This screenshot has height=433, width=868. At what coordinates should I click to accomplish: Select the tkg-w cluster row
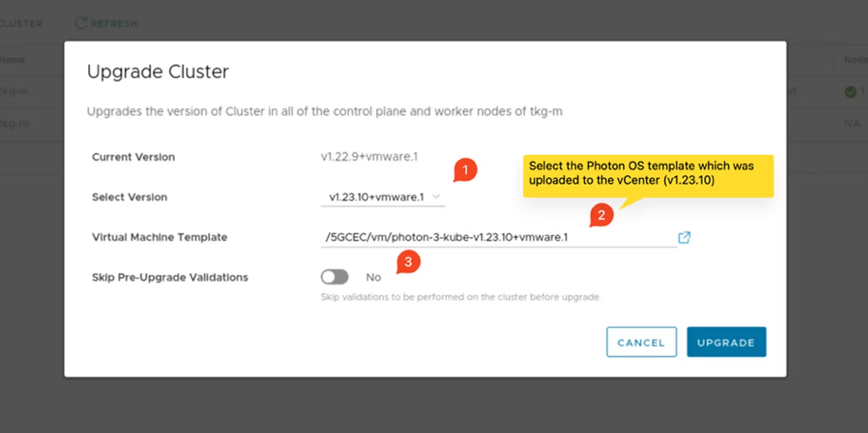pyautogui.click(x=14, y=92)
